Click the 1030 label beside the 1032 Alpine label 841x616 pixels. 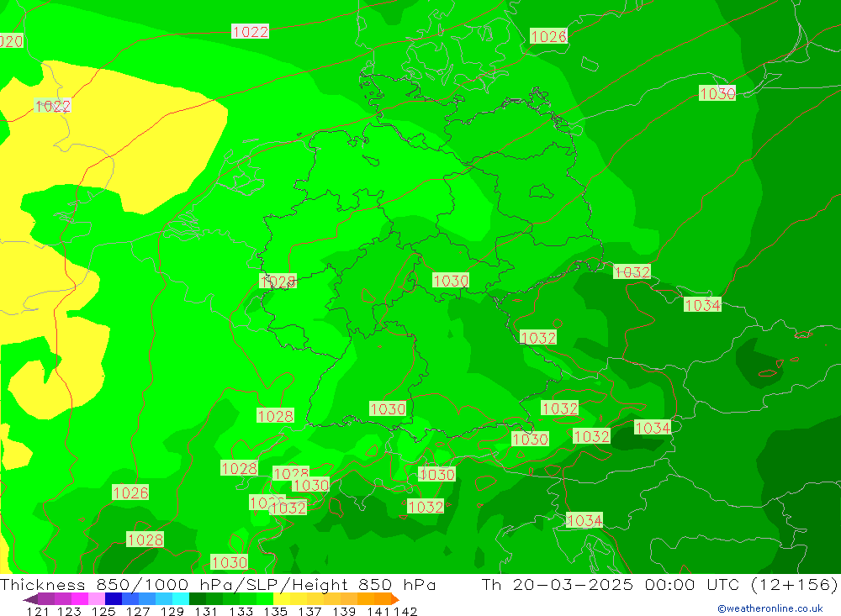tap(530, 439)
